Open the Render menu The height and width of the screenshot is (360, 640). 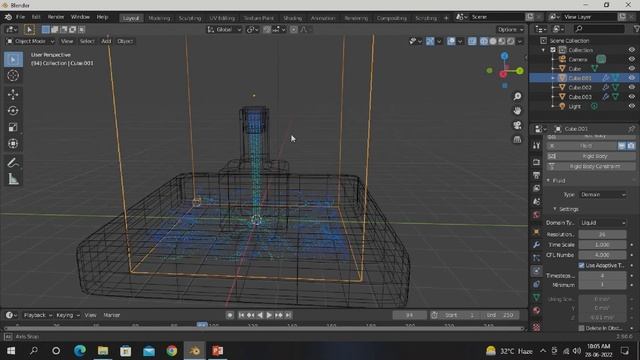point(56,17)
